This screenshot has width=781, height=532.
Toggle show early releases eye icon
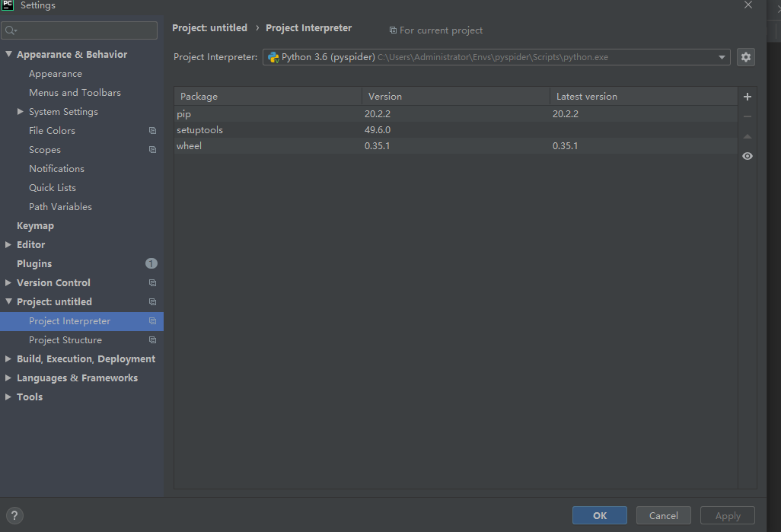[748, 157]
